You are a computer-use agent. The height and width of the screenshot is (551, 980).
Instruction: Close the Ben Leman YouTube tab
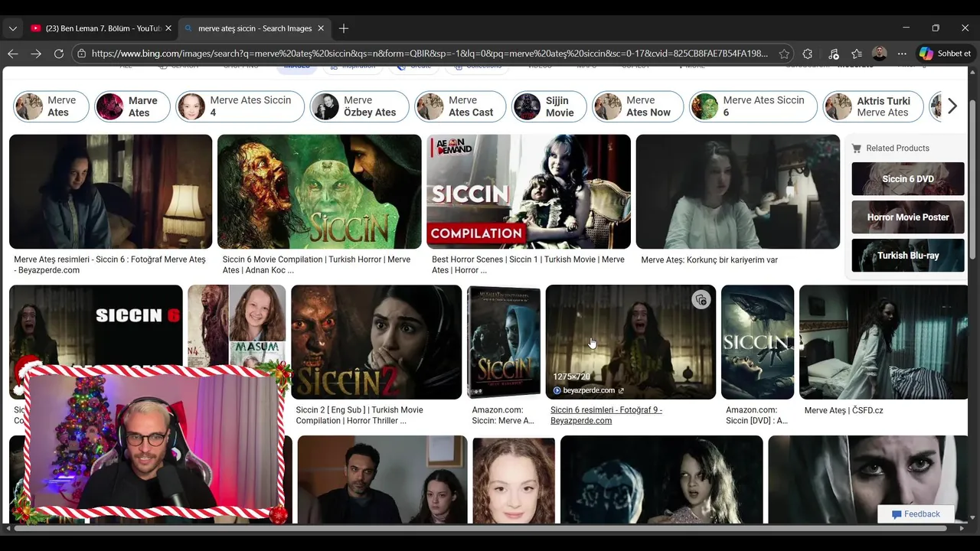click(x=168, y=28)
